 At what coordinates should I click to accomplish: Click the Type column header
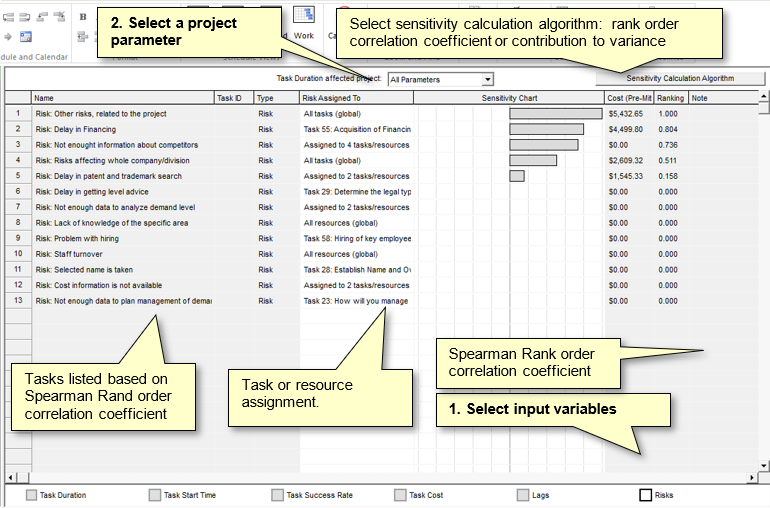pyautogui.click(x=276, y=98)
